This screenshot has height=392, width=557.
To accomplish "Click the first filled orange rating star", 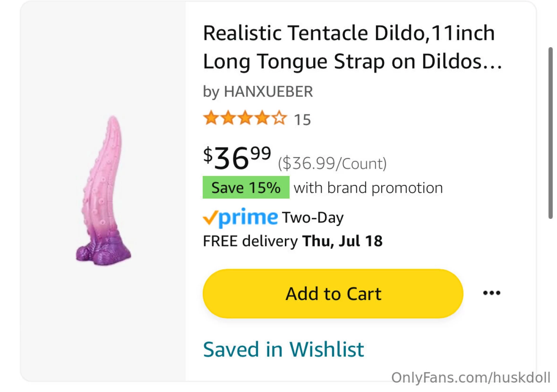I will pos(211,118).
